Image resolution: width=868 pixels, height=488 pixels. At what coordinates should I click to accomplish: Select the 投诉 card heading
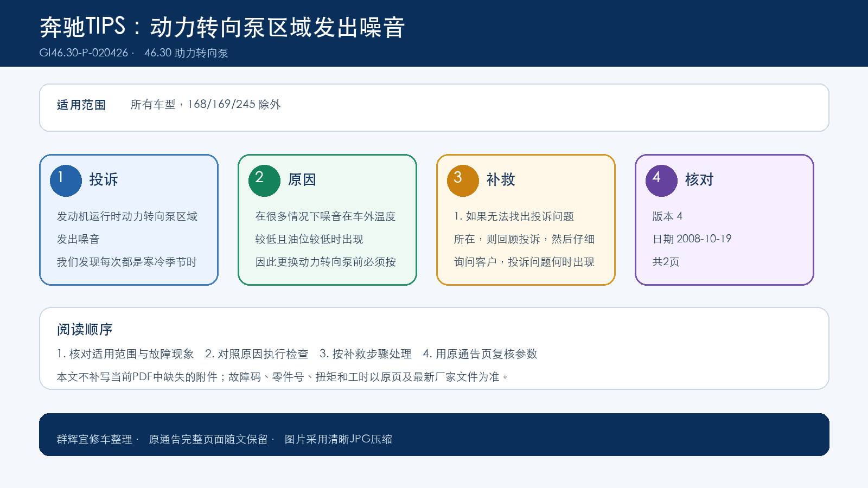point(104,179)
